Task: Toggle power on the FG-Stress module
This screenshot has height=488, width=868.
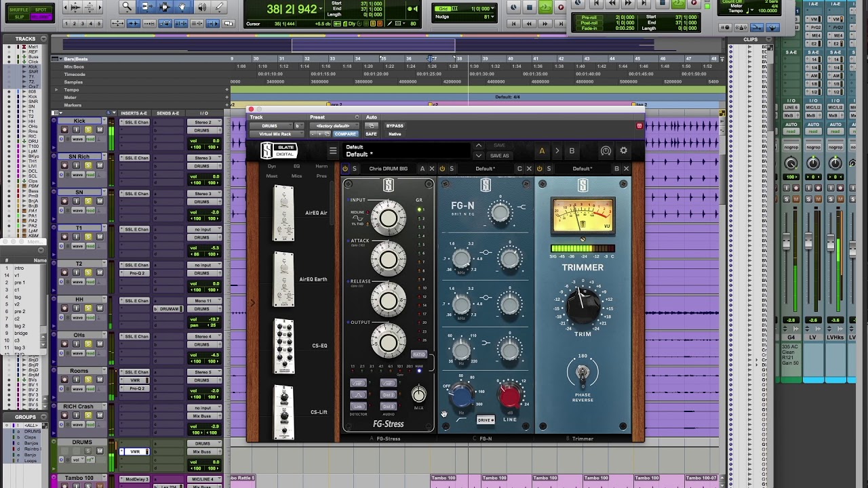Action: (x=345, y=169)
